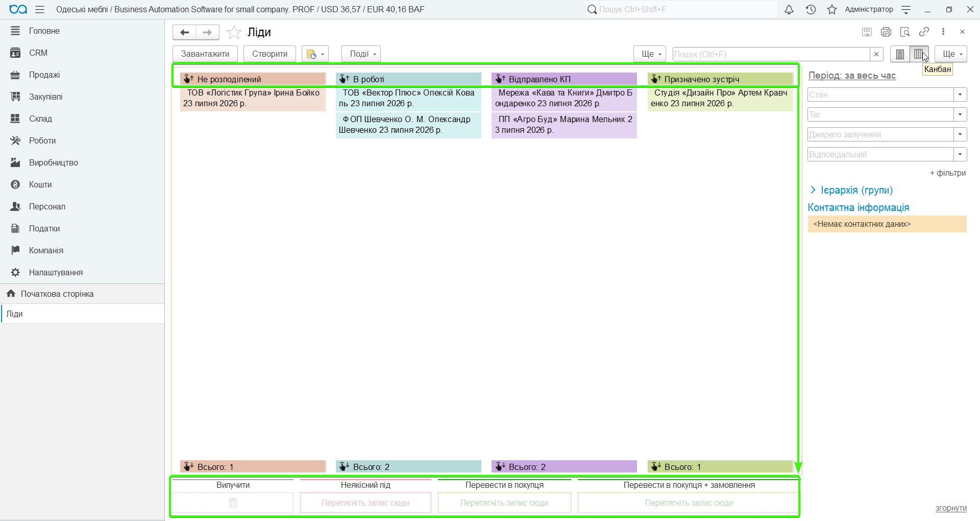Open Персонал section icon
This screenshot has width=980, height=521.
tap(15, 206)
